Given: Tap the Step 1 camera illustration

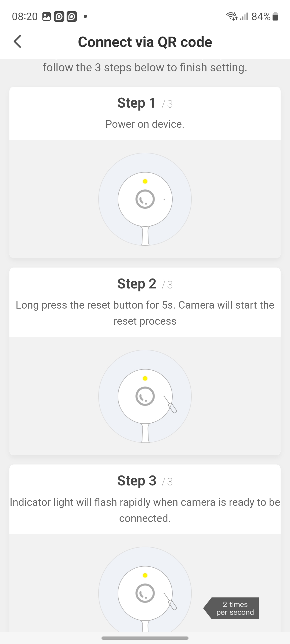Looking at the screenshot, I should pyautogui.click(x=145, y=199).
